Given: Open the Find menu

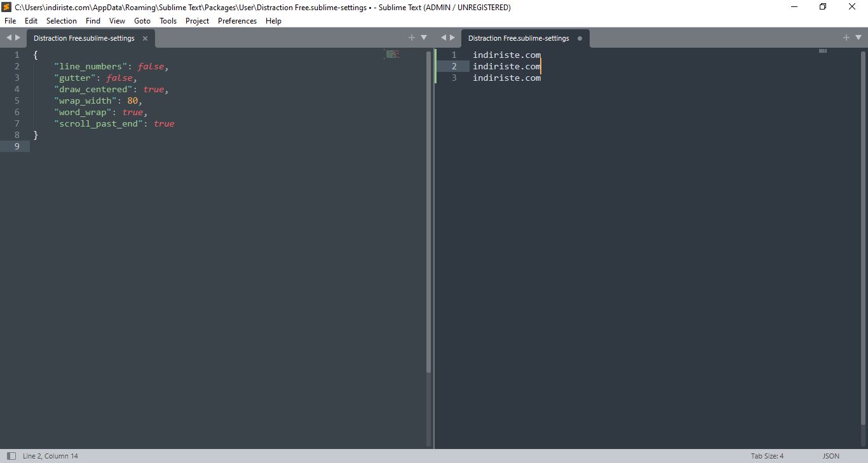Looking at the screenshot, I should 93,21.
